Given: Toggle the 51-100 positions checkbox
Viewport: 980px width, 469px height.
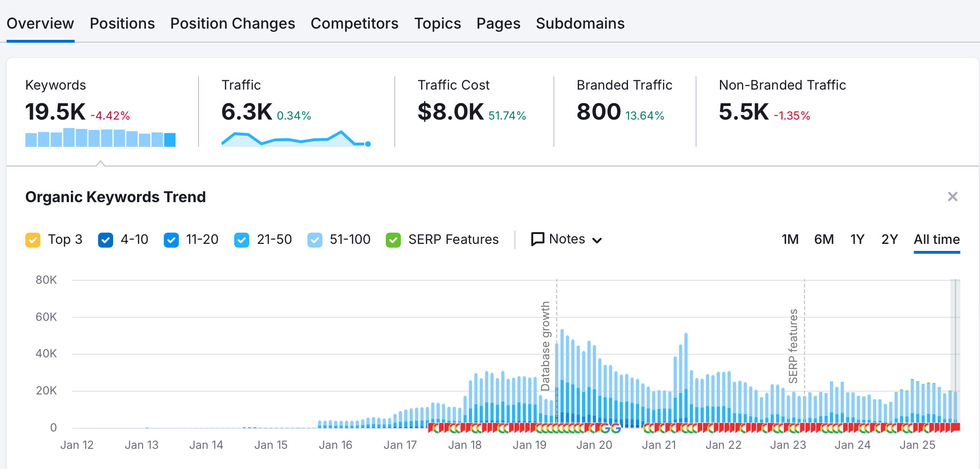Looking at the screenshot, I should tap(315, 240).
